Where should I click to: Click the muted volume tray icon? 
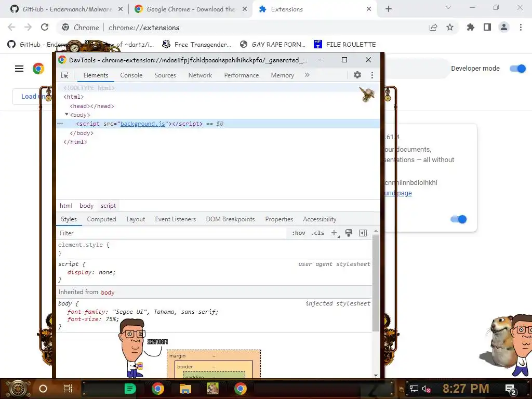coord(426,389)
